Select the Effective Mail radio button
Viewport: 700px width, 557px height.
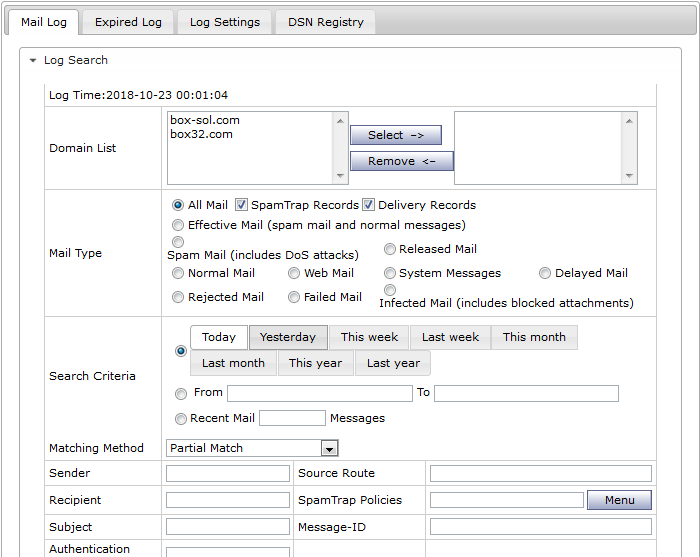pyautogui.click(x=178, y=225)
